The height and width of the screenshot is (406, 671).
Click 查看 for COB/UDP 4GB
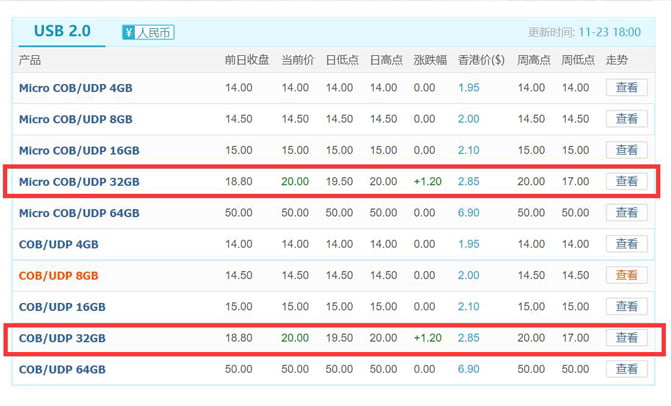tap(626, 244)
